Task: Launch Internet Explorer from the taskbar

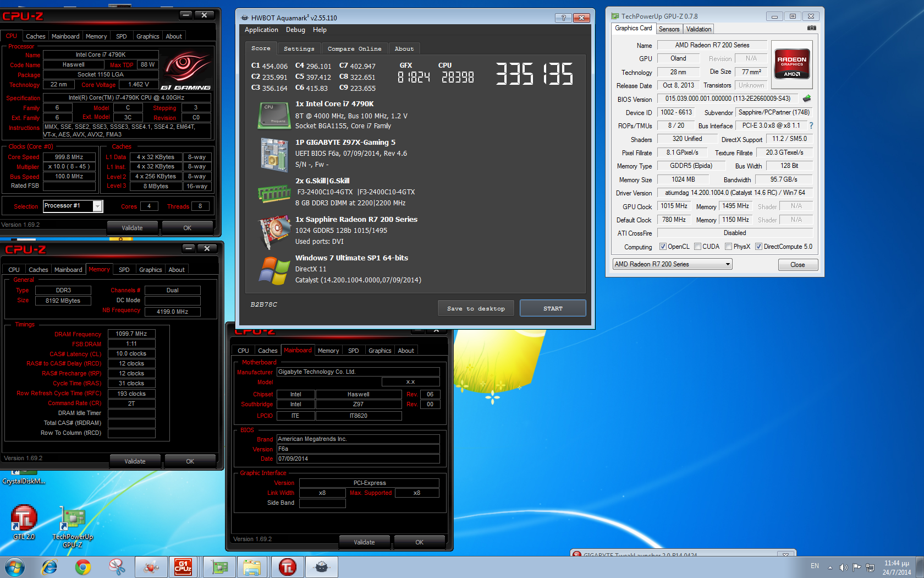Action: coord(50,567)
